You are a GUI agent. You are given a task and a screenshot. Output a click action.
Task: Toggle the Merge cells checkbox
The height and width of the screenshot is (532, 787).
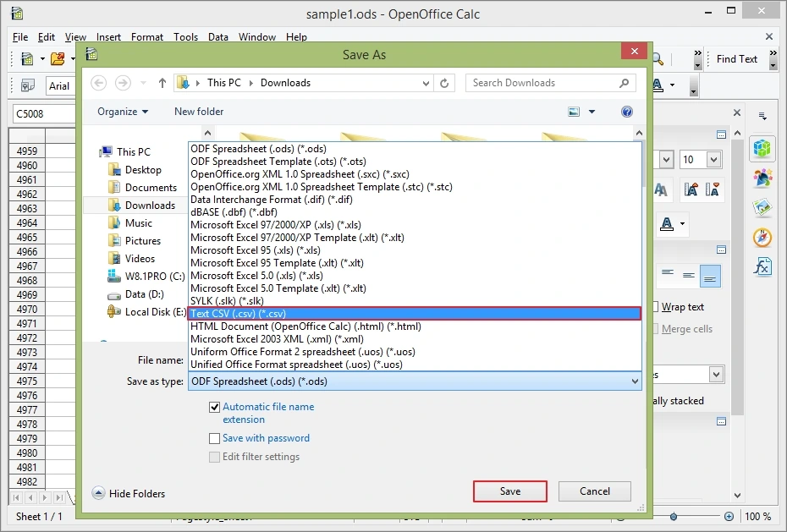coord(655,329)
